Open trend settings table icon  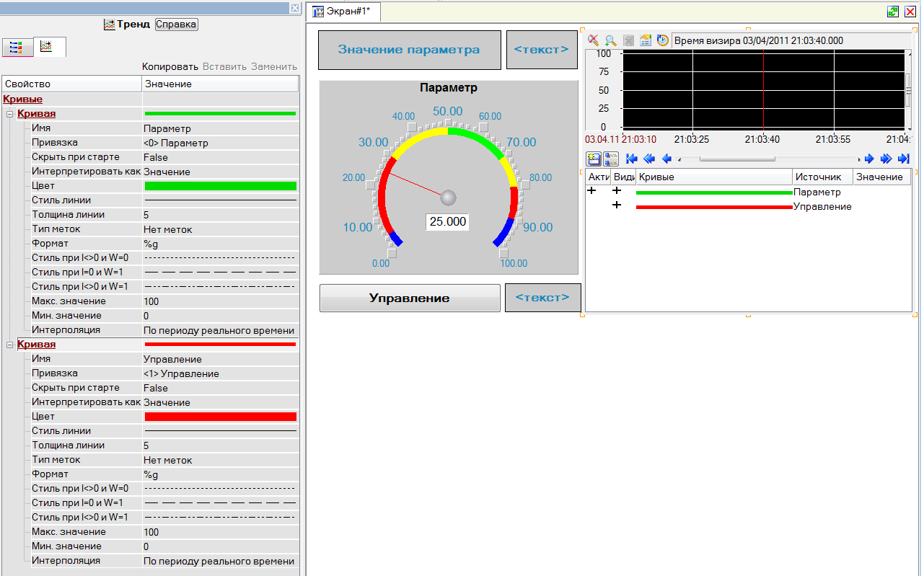[x=646, y=40]
